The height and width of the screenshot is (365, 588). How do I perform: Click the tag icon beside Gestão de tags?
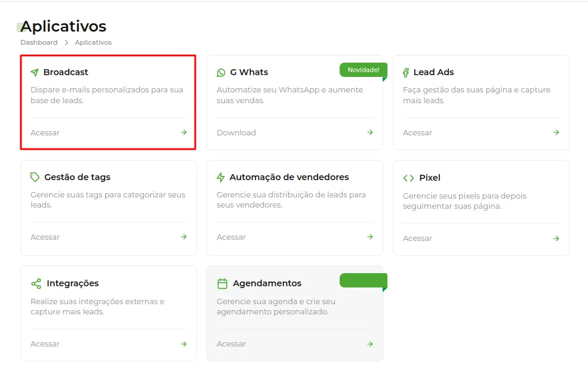coord(35,177)
